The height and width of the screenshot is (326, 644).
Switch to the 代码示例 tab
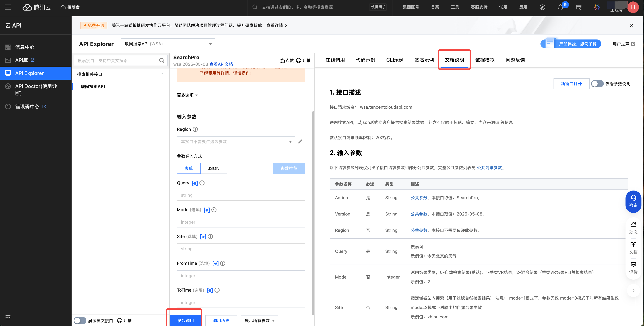(365, 60)
